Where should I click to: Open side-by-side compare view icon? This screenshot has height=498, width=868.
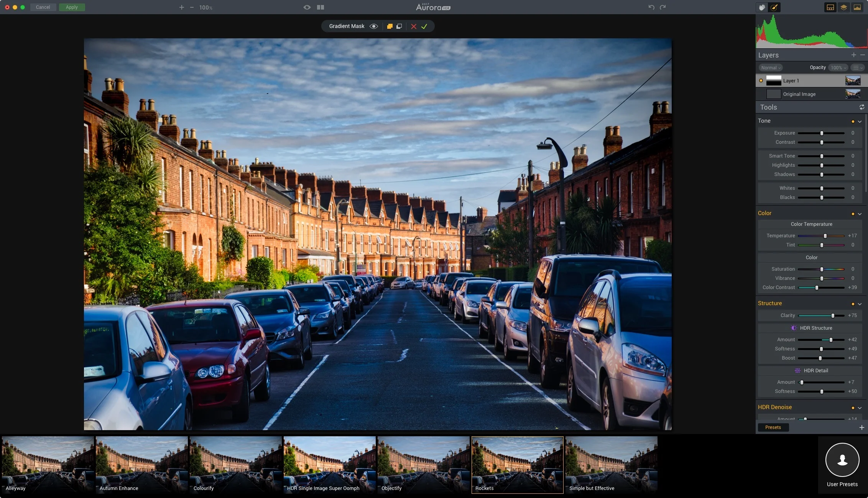pos(321,7)
